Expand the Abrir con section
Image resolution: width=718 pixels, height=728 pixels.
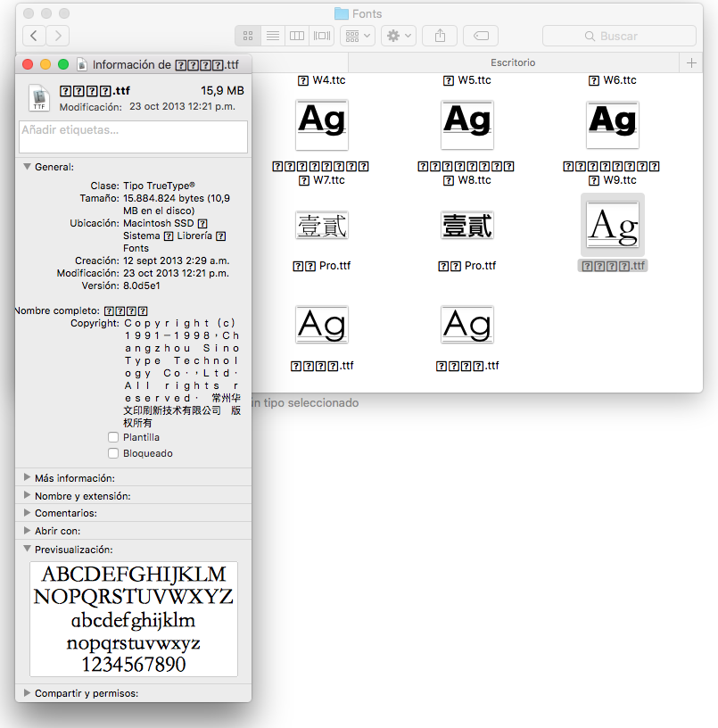coord(27,530)
